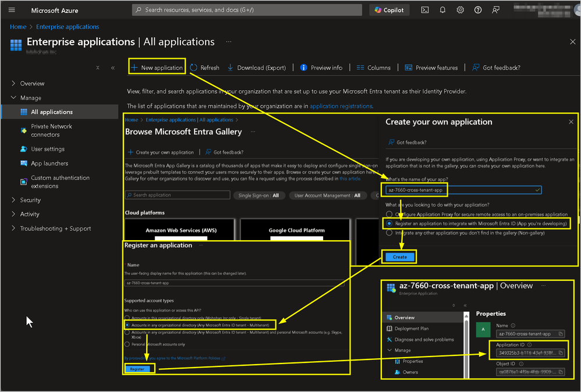Open Cloud Shell from top bar
The height and width of the screenshot is (392, 581).
(x=426, y=10)
